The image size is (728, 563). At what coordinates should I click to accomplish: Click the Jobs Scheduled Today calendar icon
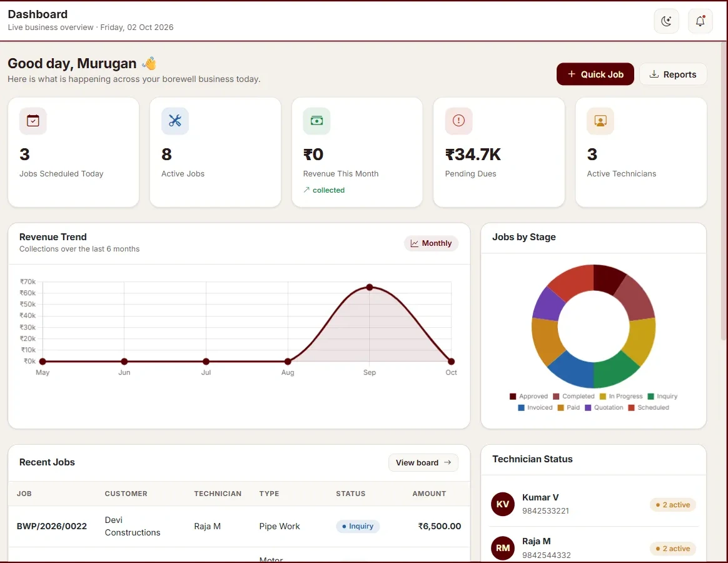(x=33, y=121)
